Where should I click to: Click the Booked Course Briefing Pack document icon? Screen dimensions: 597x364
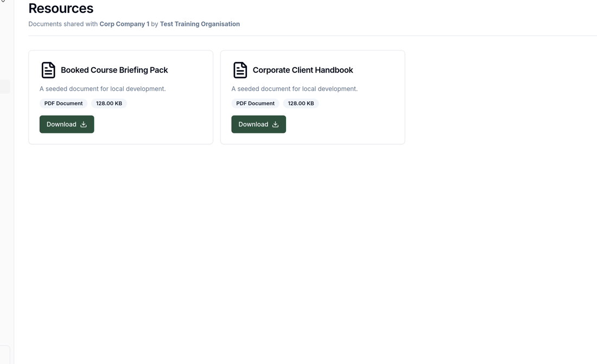(48, 70)
